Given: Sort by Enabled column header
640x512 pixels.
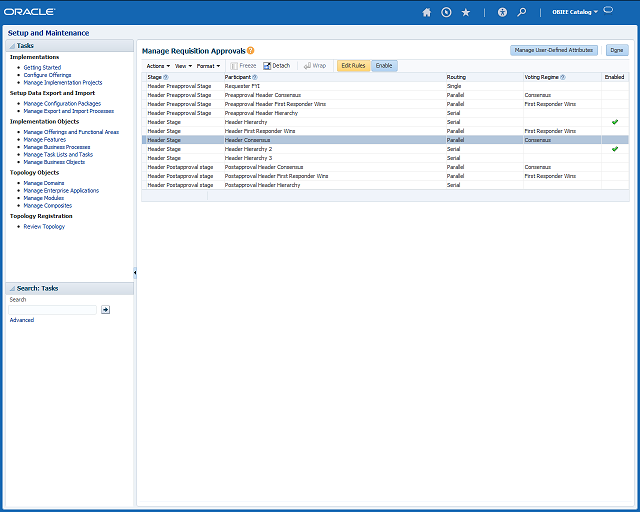Looking at the screenshot, I should (x=614, y=77).
